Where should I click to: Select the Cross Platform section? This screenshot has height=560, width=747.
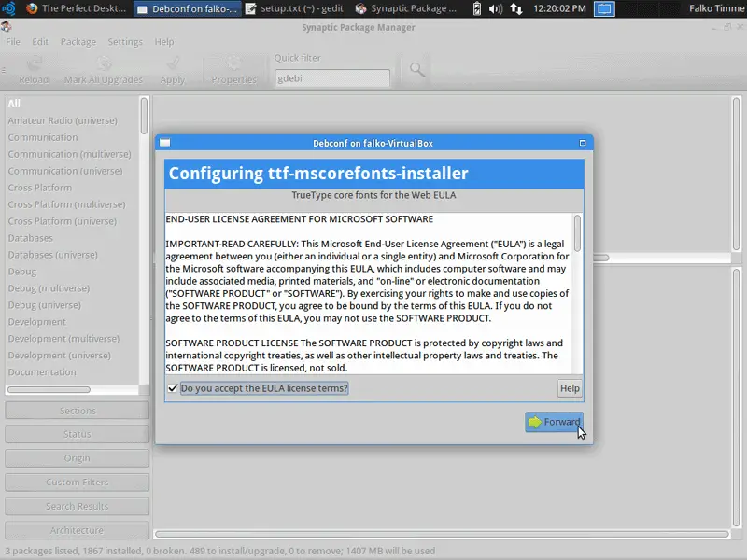[40, 188]
